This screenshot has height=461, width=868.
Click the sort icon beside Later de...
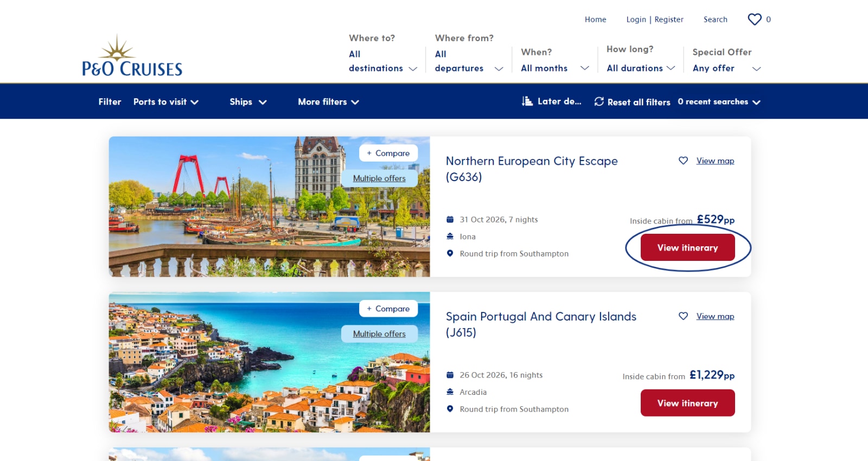(x=527, y=101)
